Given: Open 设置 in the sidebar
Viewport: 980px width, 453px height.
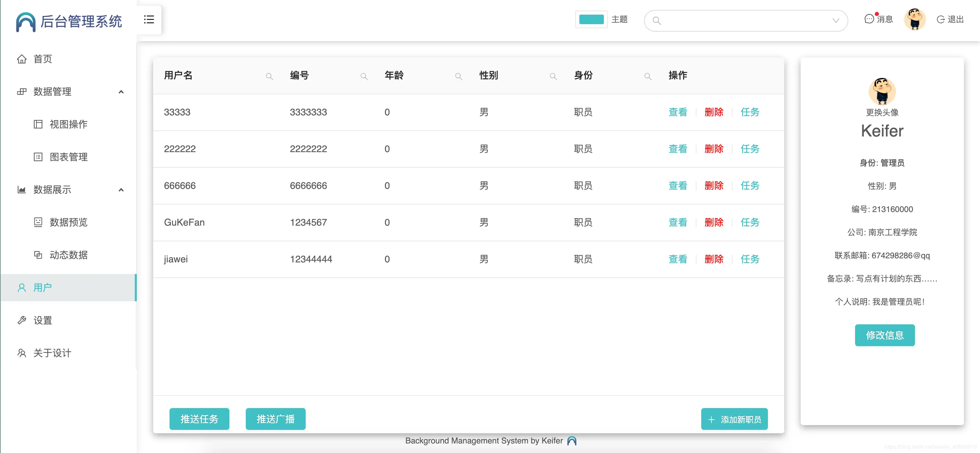Looking at the screenshot, I should (x=43, y=320).
